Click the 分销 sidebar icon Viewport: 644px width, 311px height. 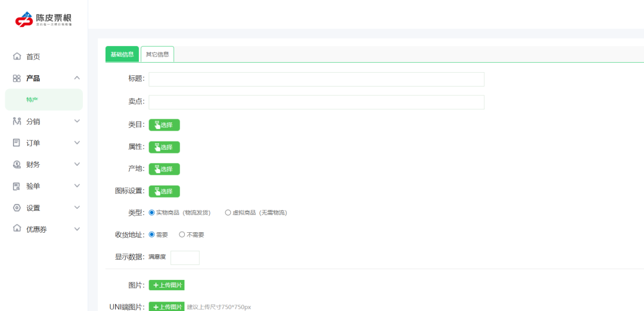(17, 121)
